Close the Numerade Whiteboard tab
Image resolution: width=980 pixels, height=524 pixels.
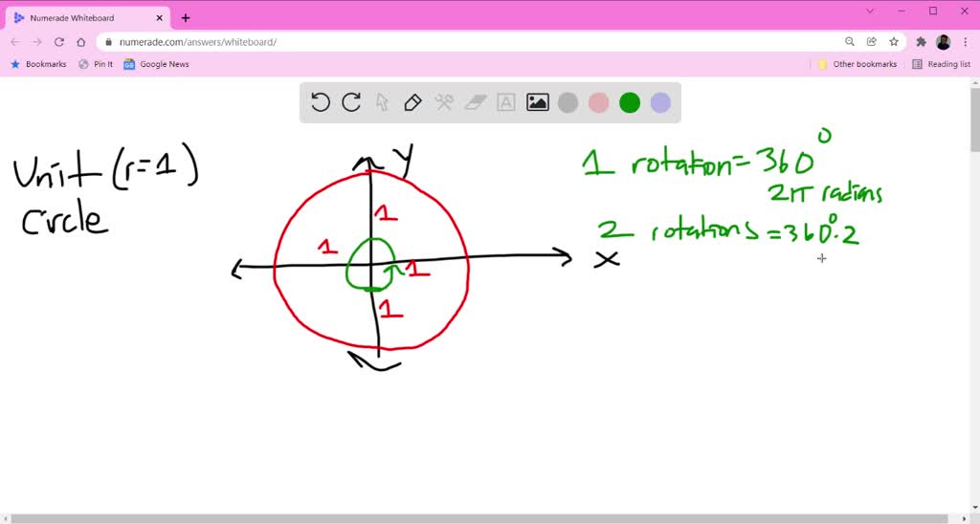[160, 18]
